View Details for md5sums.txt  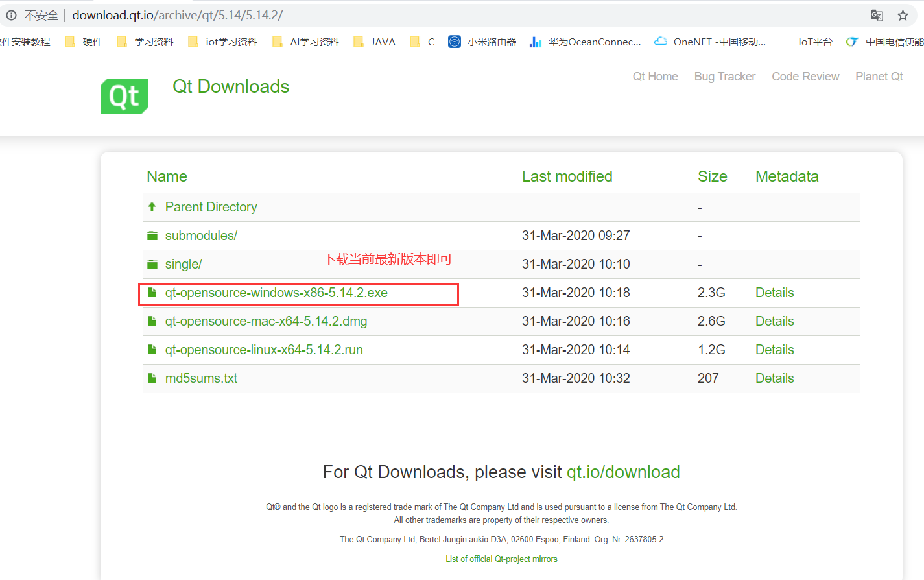(x=774, y=378)
